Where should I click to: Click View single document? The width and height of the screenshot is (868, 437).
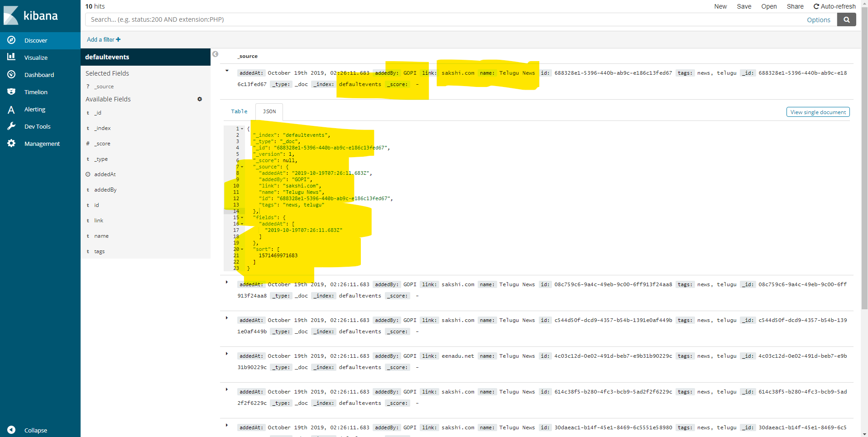click(x=818, y=112)
